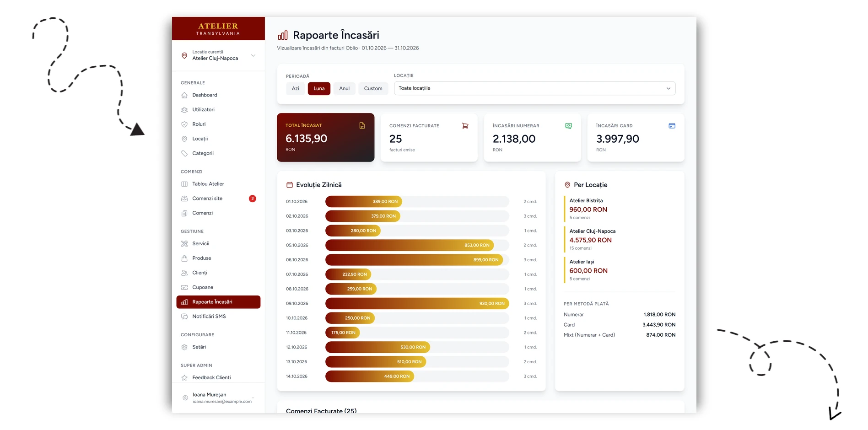Viewport: 868px width, 430px height.
Task: Click the Tablou Atelier board icon
Action: (184, 184)
